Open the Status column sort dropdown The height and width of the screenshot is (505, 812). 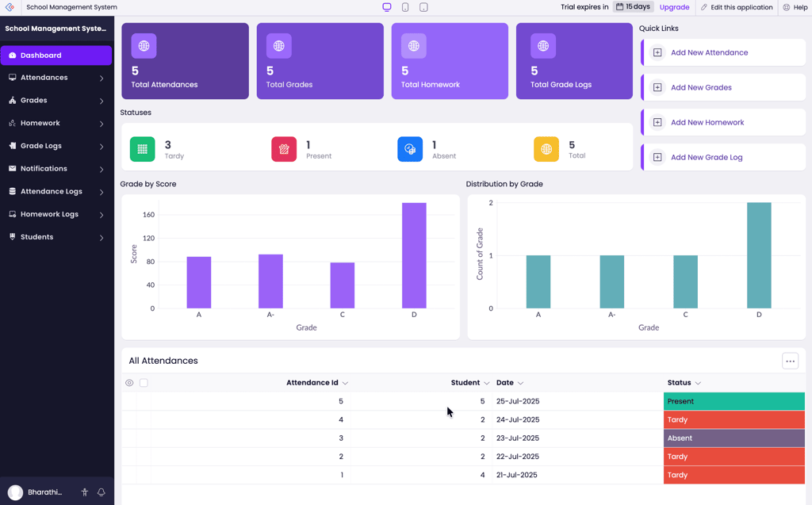[698, 382]
